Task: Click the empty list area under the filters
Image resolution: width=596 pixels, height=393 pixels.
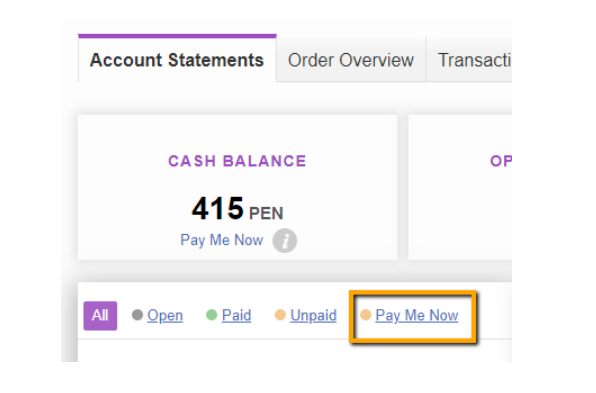Action: pos(295,350)
